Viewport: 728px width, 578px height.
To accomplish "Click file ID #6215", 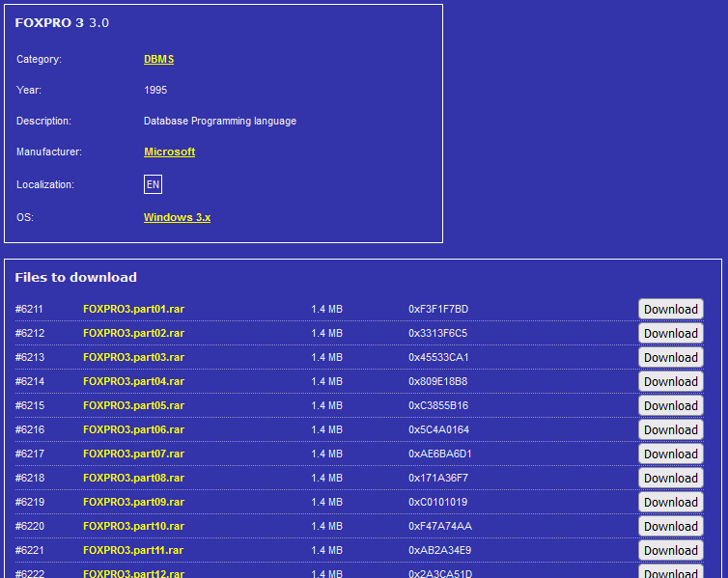I will pos(30,405).
